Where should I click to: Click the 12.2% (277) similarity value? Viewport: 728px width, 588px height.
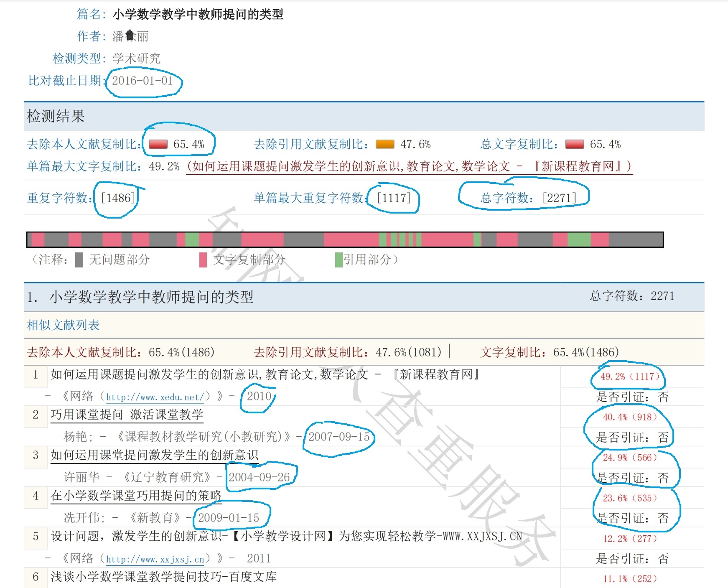(629, 539)
